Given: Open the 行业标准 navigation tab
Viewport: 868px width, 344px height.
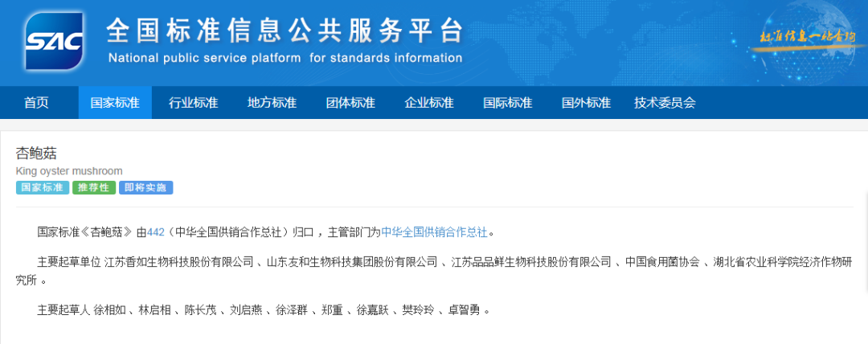Looking at the screenshot, I should tap(193, 103).
